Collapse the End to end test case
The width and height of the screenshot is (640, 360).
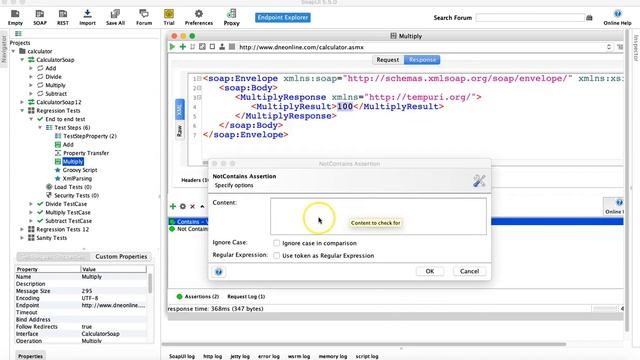[x=31, y=119]
